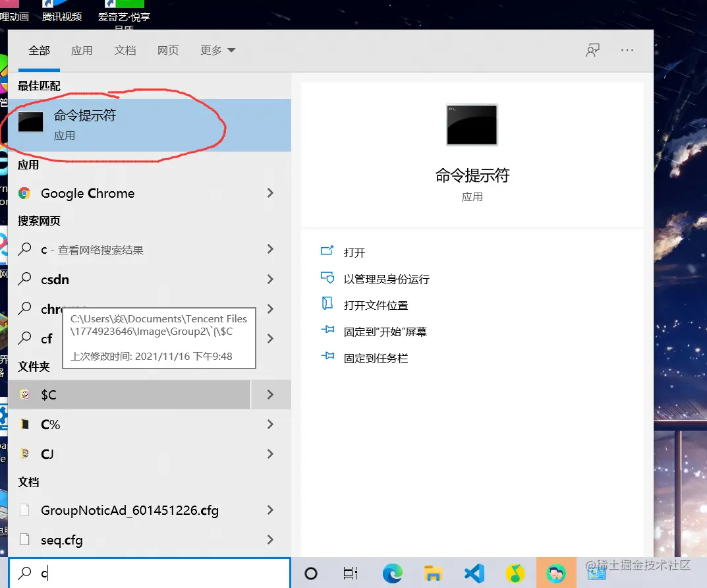Open the ... more options icon
This screenshot has width=707, height=588.
pos(627,50)
